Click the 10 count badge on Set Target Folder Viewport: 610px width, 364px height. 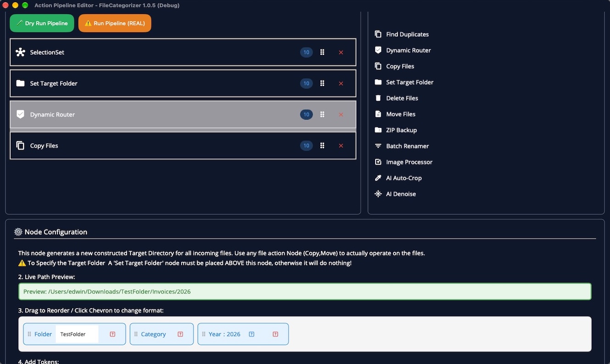306,83
